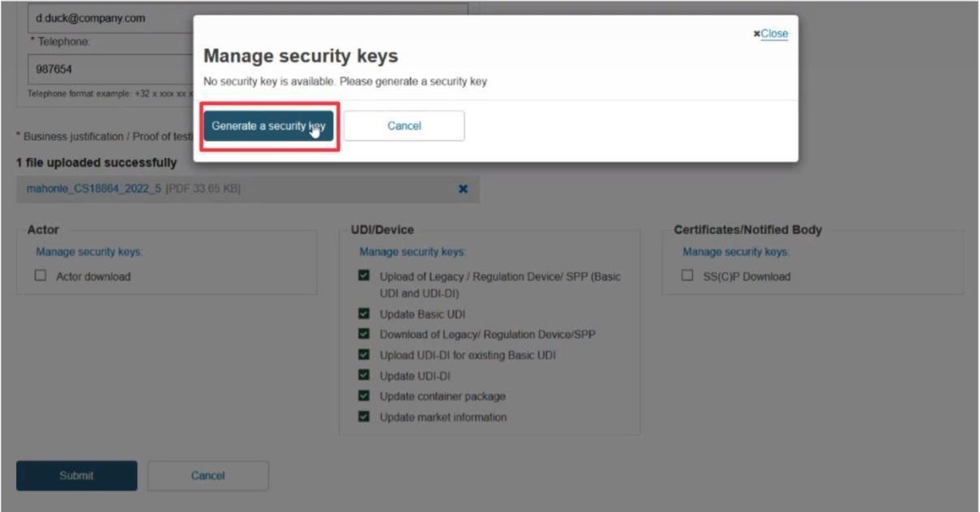Click the Telephone field containing 987654

tap(110, 69)
